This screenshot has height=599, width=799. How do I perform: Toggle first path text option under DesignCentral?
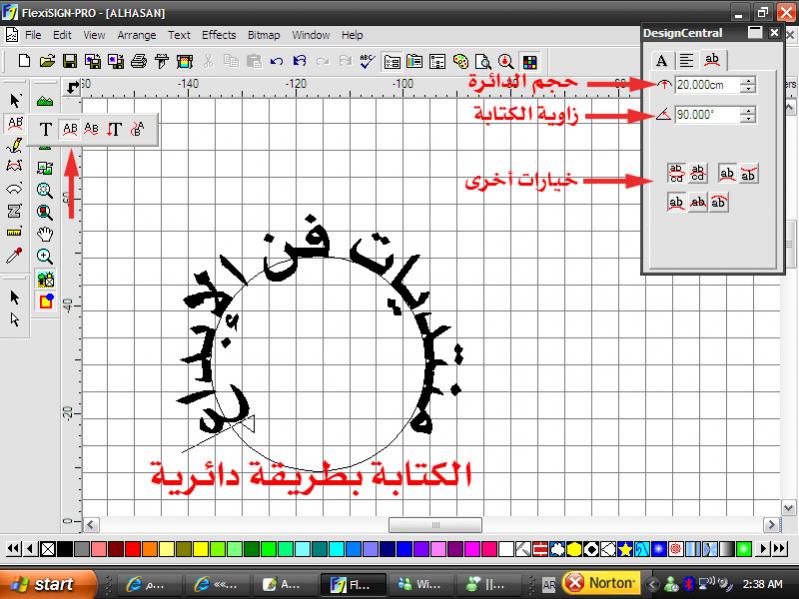click(x=677, y=174)
